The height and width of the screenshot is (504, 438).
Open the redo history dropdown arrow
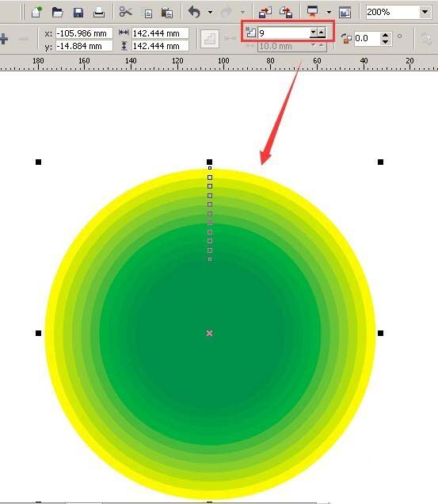(242, 13)
